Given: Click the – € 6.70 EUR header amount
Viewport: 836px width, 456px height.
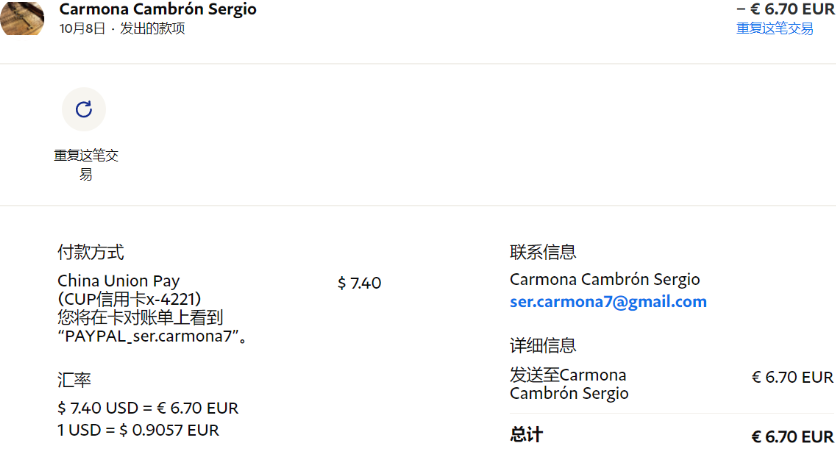Looking at the screenshot, I should pyautogui.click(x=786, y=9).
